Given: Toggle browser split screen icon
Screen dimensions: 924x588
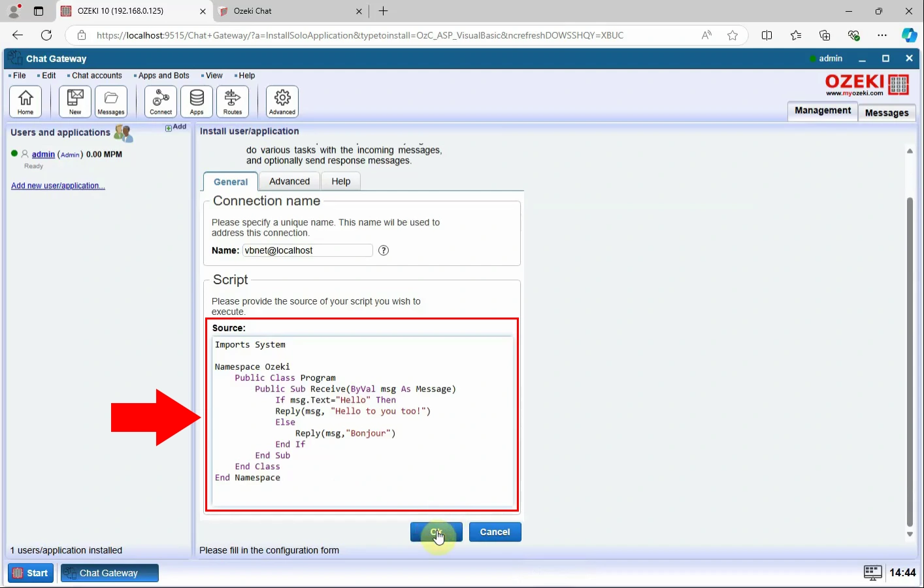Looking at the screenshot, I should click(767, 35).
